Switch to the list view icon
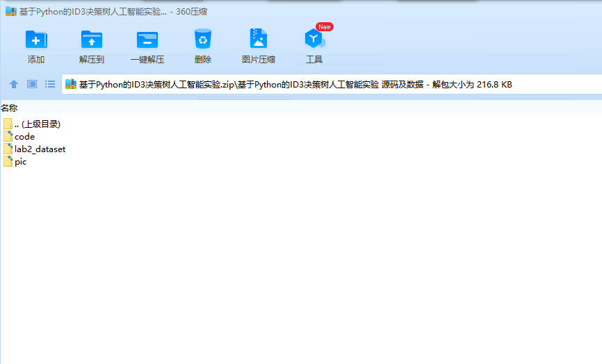Viewport: 602px width, 364px height. tap(50, 84)
